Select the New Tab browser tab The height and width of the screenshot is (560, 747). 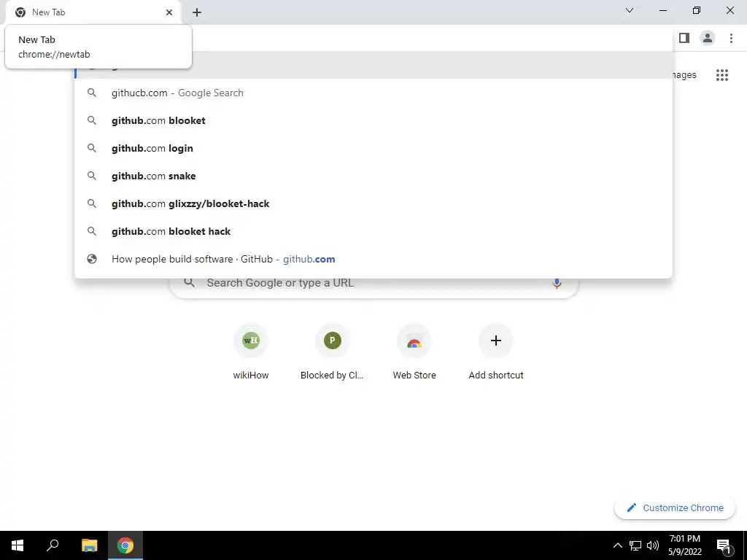point(93,12)
